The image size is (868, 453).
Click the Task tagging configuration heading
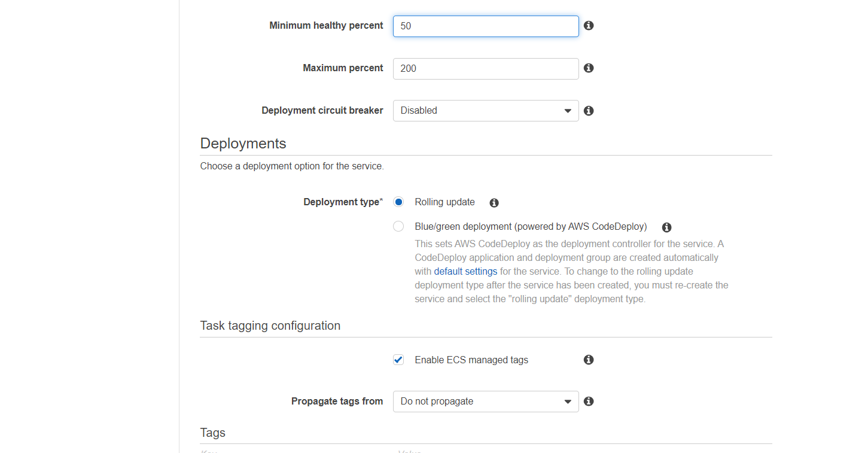pyautogui.click(x=270, y=326)
